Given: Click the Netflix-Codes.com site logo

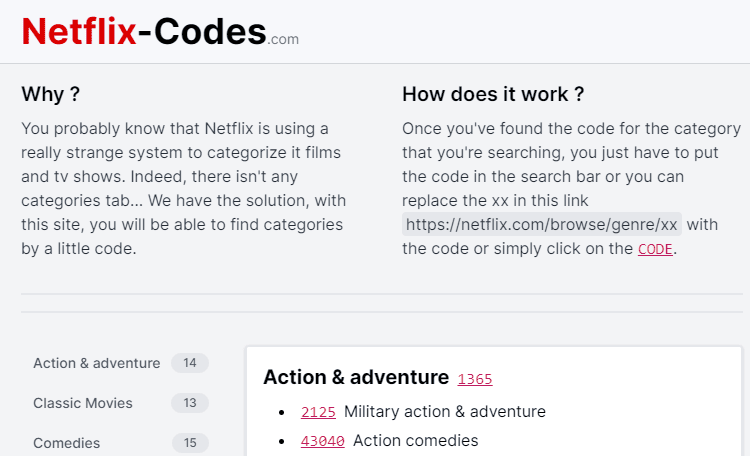Looking at the screenshot, I should (x=160, y=32).
